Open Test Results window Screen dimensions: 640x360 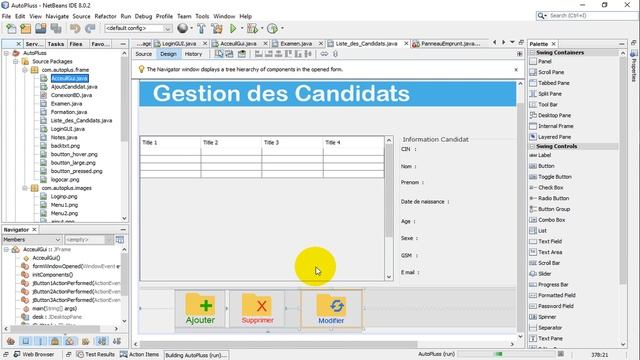point(96,354)
